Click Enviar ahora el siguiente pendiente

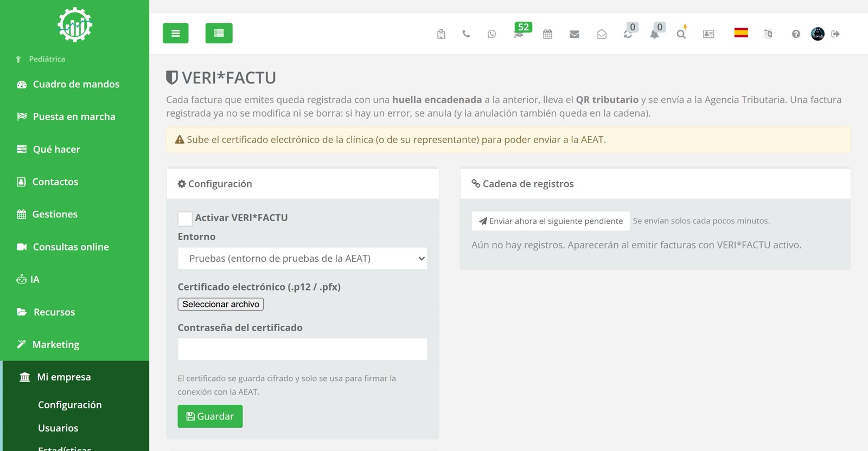(551, 221)
